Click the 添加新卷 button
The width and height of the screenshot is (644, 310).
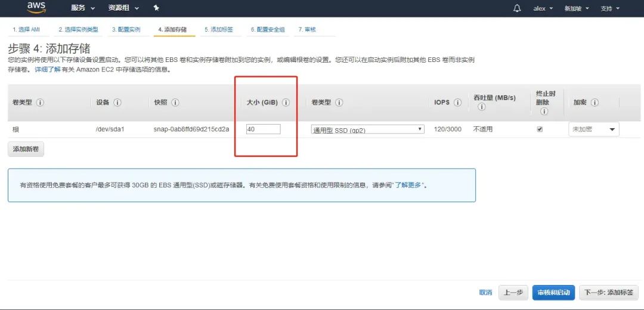[x=26, y=149]
